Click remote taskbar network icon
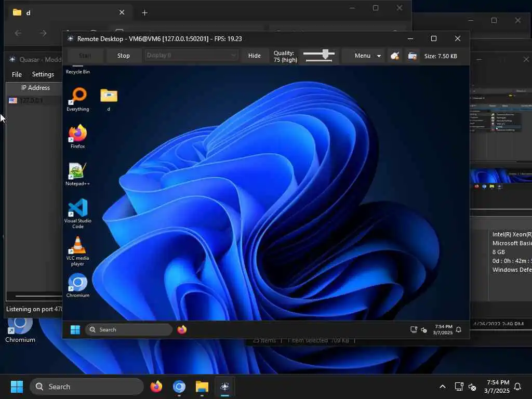The height and width of the screenshot is (399, 532). (414, 329)
